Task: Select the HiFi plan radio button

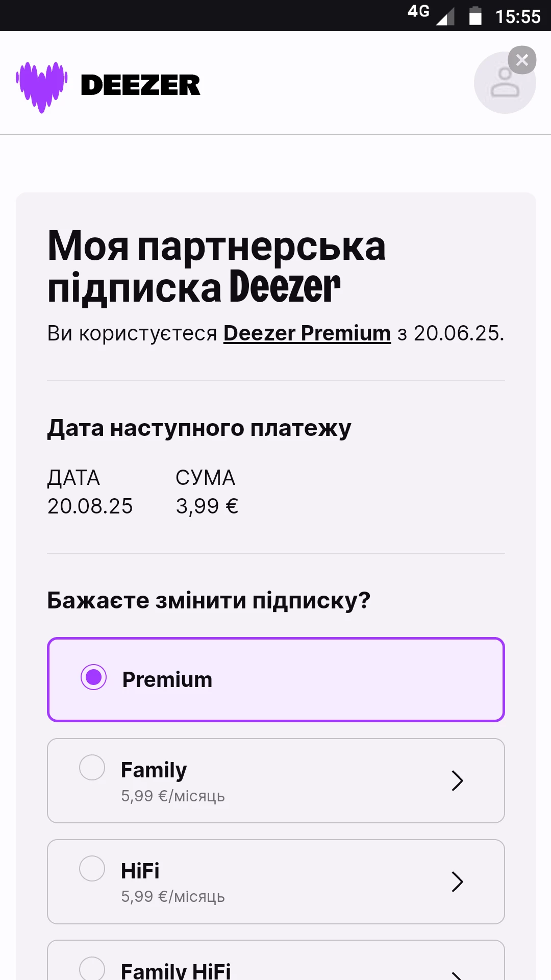Action: [92, 868]
